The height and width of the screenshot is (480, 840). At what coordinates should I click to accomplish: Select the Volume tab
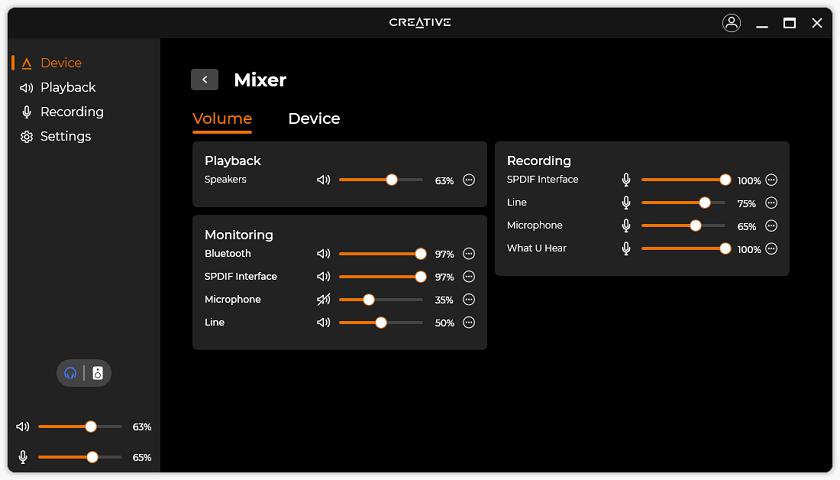(x=222, y=119)
